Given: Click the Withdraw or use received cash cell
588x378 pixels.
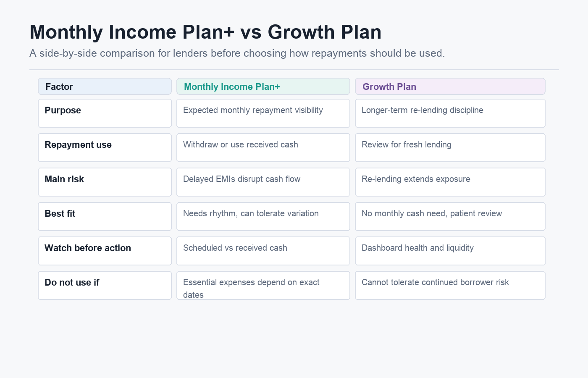Looking at the screenshot, I should click(263, 148).
